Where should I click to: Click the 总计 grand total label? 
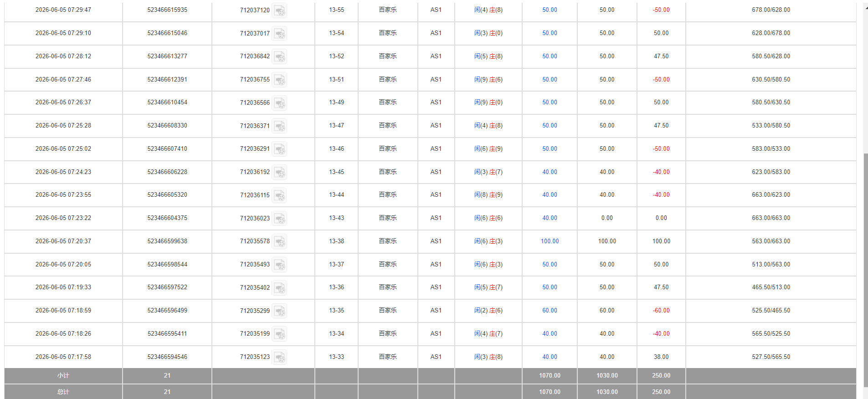(63, 392)
